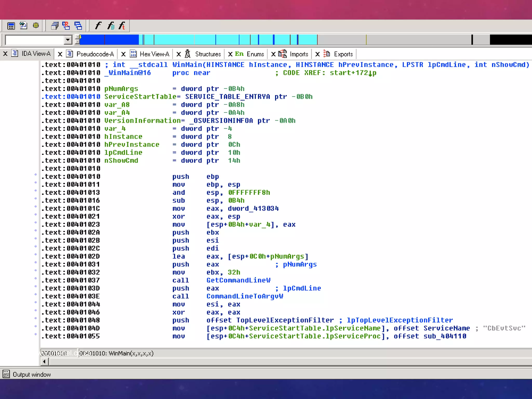Click the windows icon with red R

[x=66, y=26]
